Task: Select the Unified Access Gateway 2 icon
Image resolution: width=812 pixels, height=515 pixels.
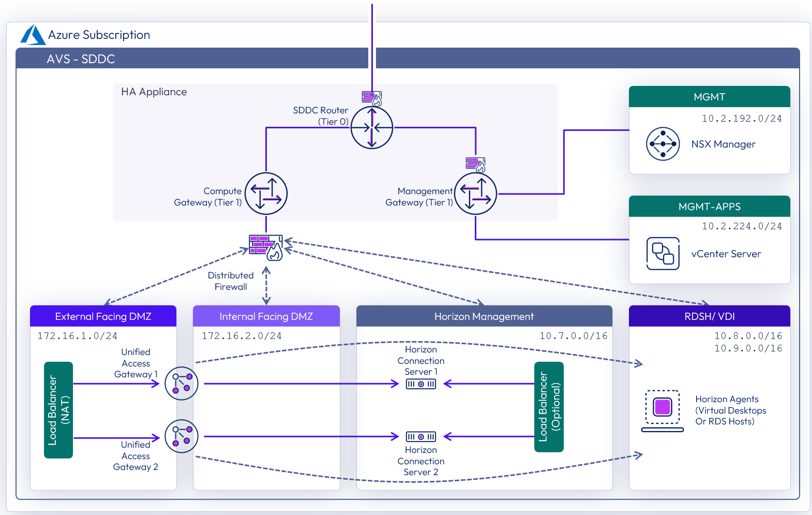Action: point(181,436)
